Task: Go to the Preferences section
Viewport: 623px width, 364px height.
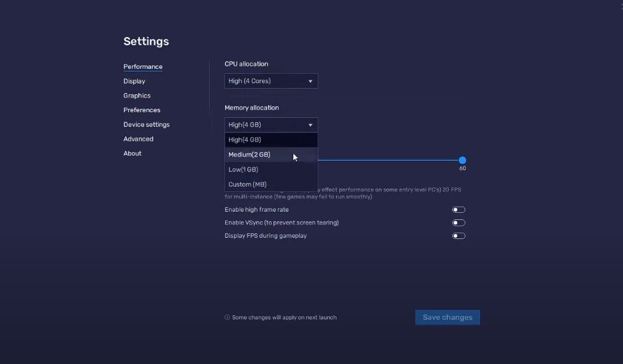Action: tap(142, 110)
